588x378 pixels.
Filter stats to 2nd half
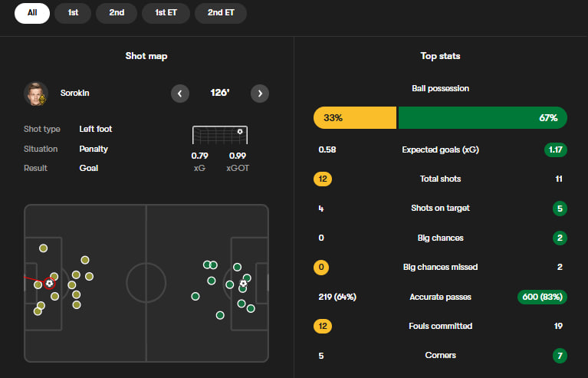point(117,13)
